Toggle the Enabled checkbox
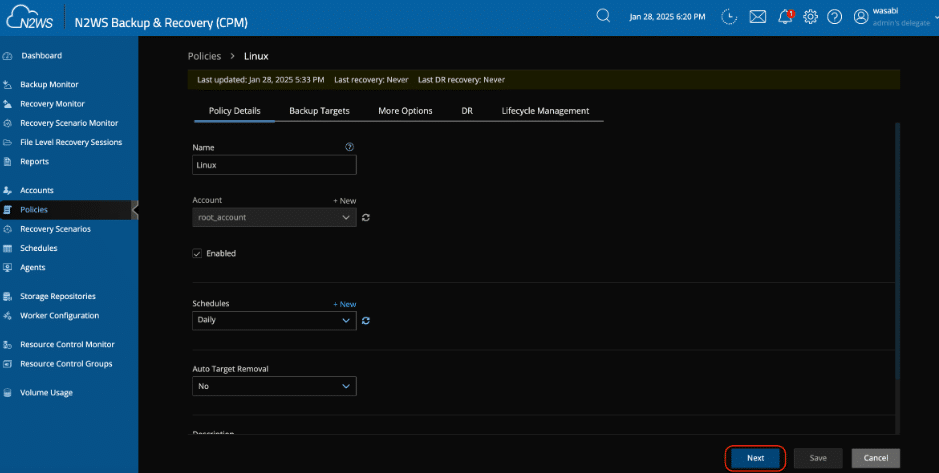The height and width of the screenshot is (473, 939). click(196, 253)
